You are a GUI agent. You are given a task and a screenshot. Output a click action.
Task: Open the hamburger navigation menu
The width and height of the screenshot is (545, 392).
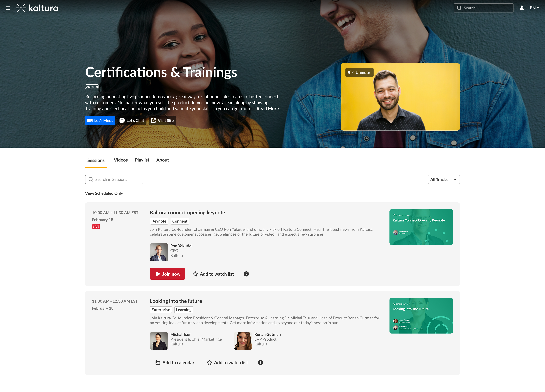[8, 8]
